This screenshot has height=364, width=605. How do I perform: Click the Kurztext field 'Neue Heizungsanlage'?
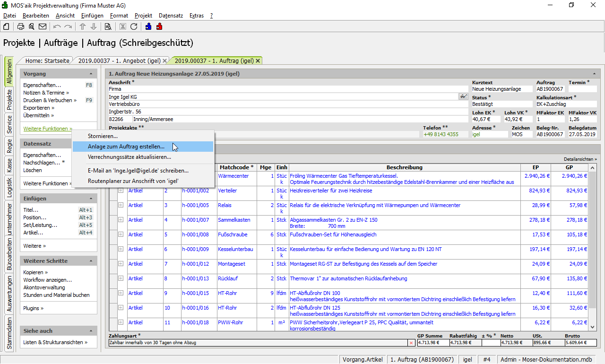point(501,89)
